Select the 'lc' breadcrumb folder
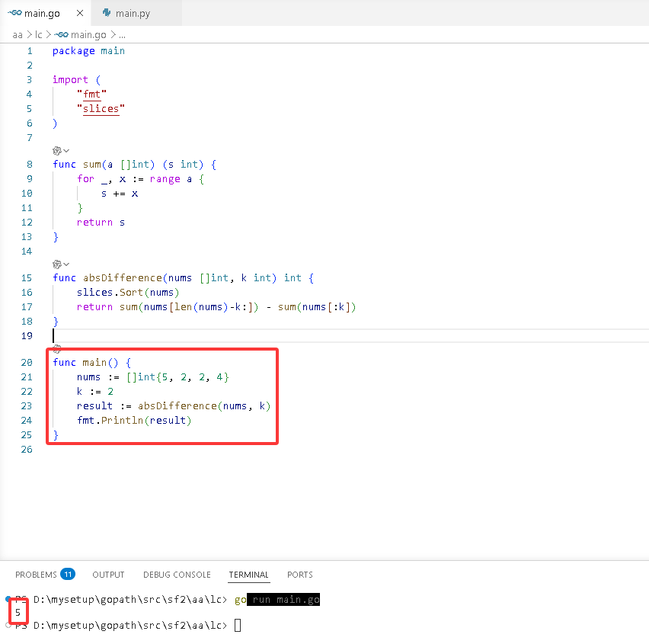The width and height of the screenshot is (649, 644). tap(39, 35)
